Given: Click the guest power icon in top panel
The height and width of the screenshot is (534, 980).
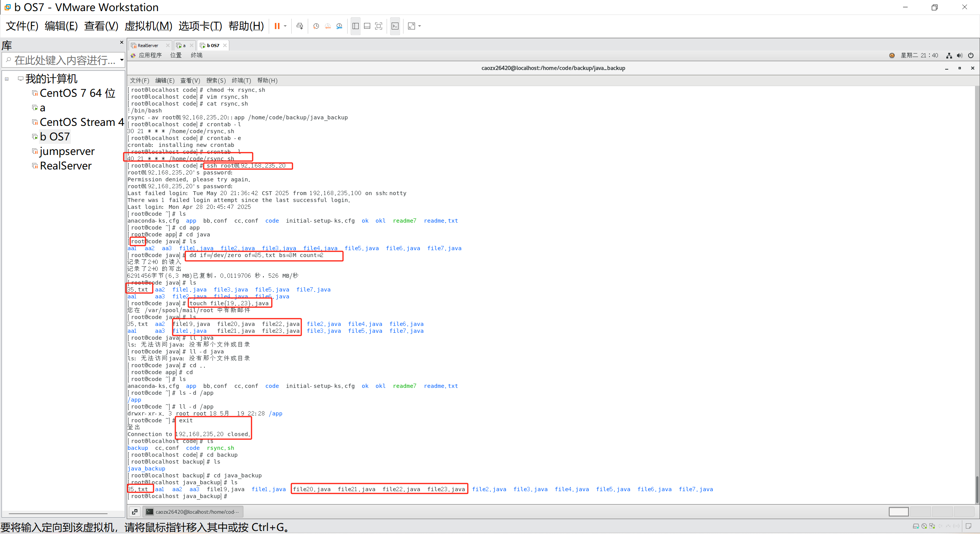Looking at the screenshot, I should pyautogui.click(x=970, y=55).
